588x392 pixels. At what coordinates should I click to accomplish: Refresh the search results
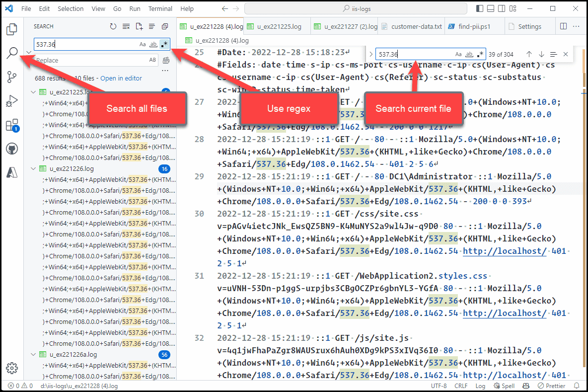click(114, 26)
